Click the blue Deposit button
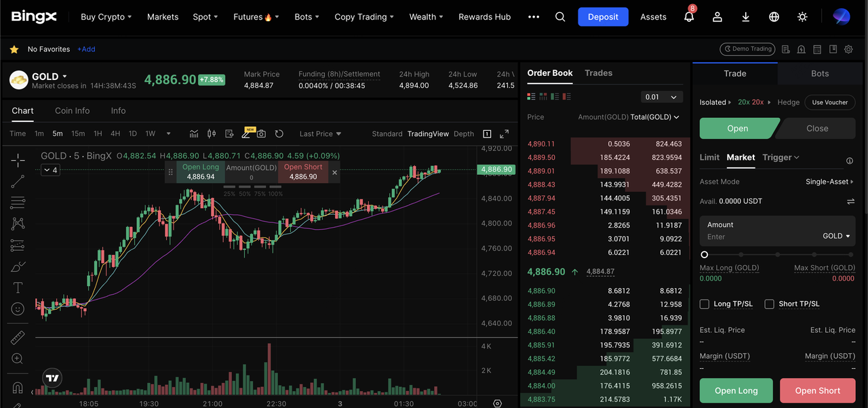Viewport: 868px width, 408px height. [603, 17]
